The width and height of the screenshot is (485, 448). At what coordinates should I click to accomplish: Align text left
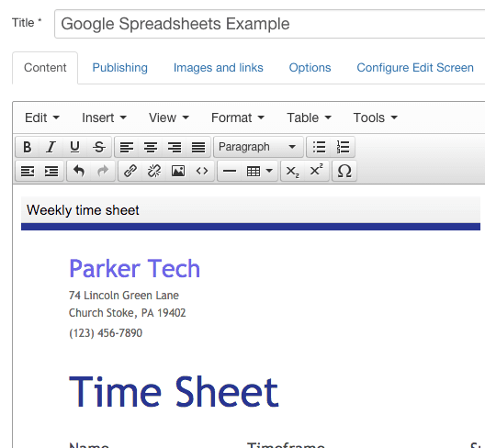(127, 147)
